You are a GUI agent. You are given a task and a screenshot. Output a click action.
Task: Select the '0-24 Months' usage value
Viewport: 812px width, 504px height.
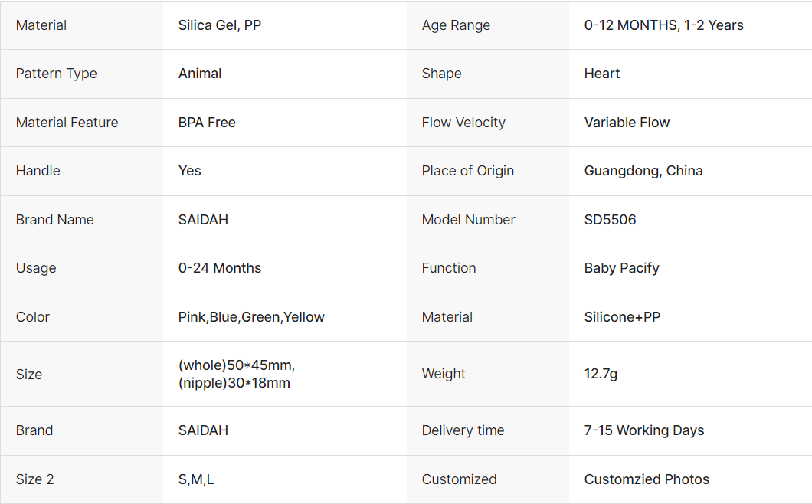pyautogui.click(x=220, y=268)
